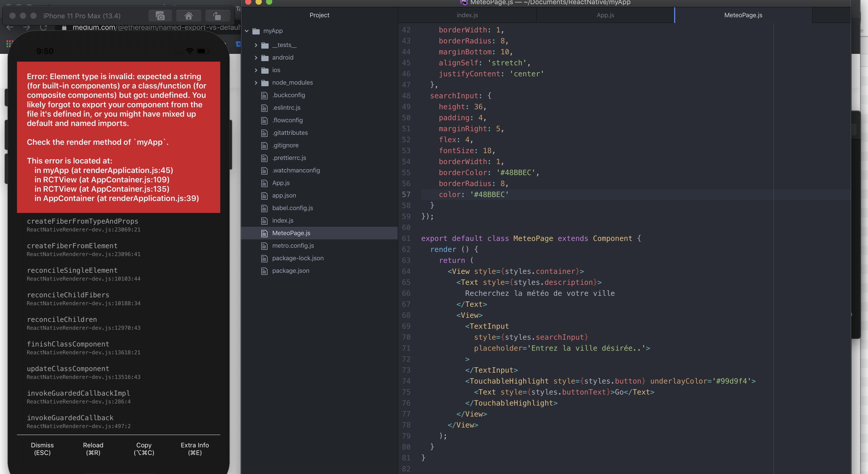
Task: Copy the error details
Action: coord(143,449)
